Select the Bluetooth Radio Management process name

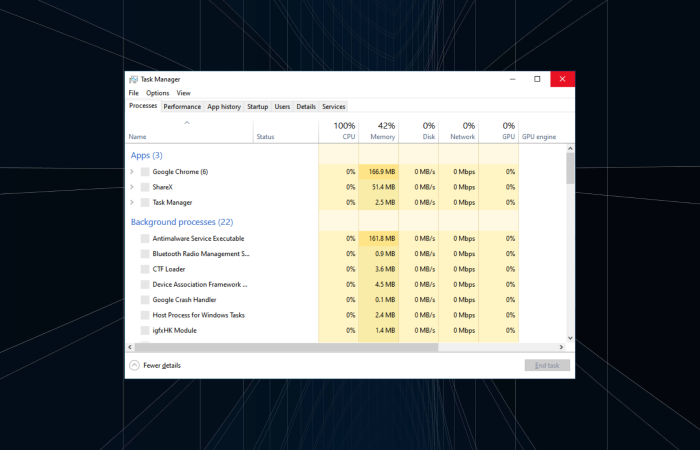click(201, 254)
